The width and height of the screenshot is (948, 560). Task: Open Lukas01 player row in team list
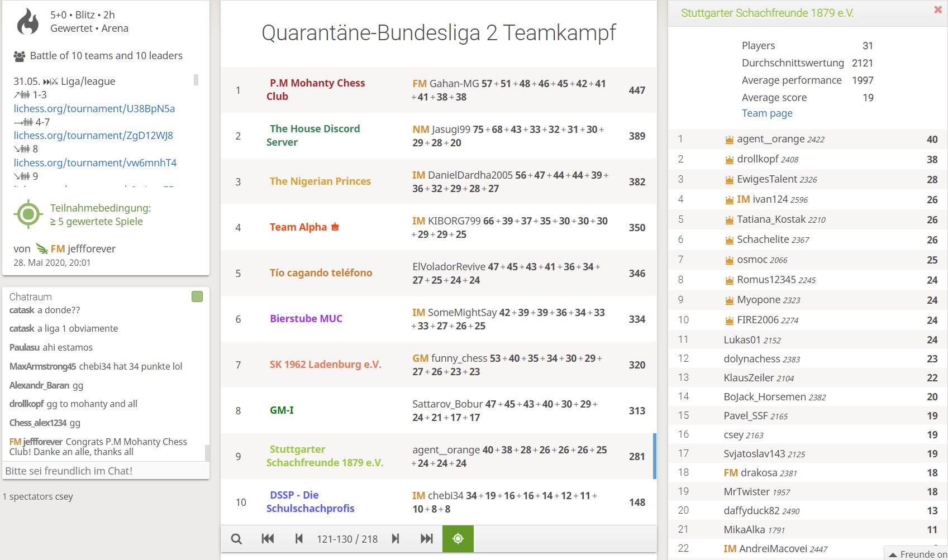coord(808,339)
